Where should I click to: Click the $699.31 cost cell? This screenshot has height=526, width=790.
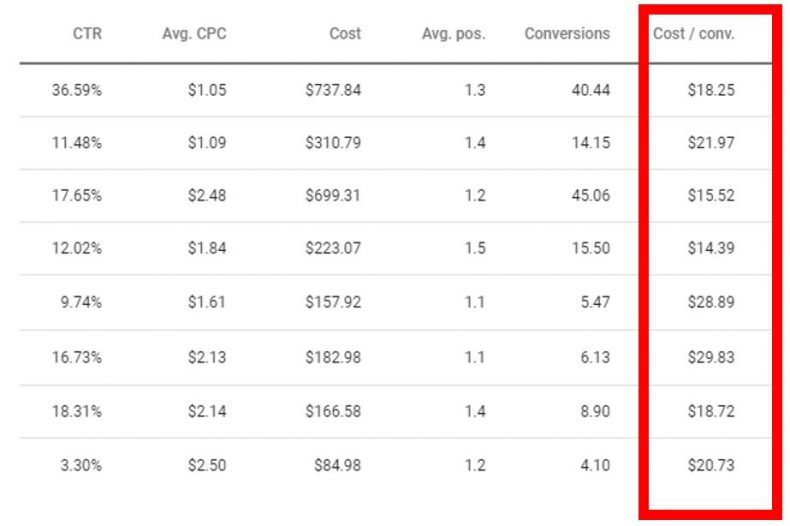coord(333,196)
